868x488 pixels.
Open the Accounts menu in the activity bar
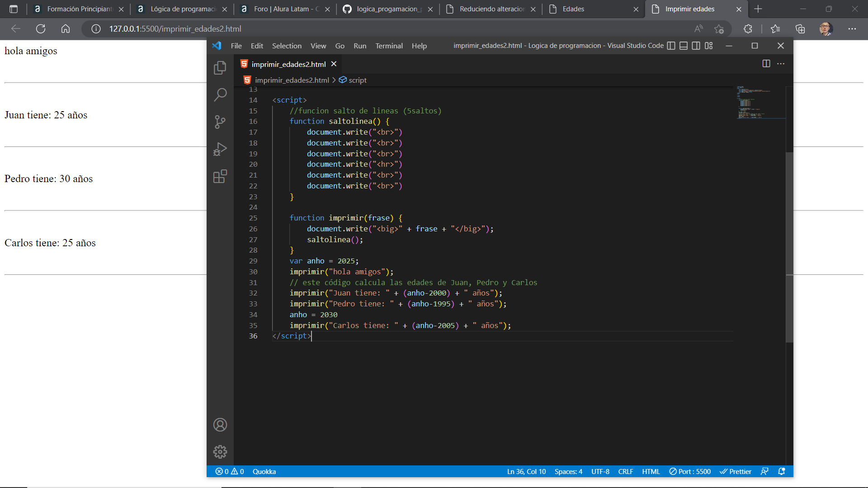(x=220, y=425)
